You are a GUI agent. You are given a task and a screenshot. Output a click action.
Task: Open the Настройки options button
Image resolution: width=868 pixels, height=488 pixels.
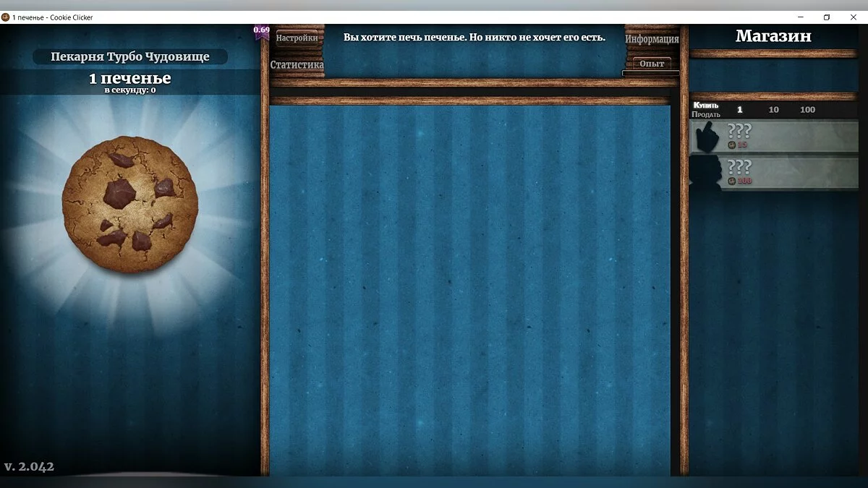[297, 38]
